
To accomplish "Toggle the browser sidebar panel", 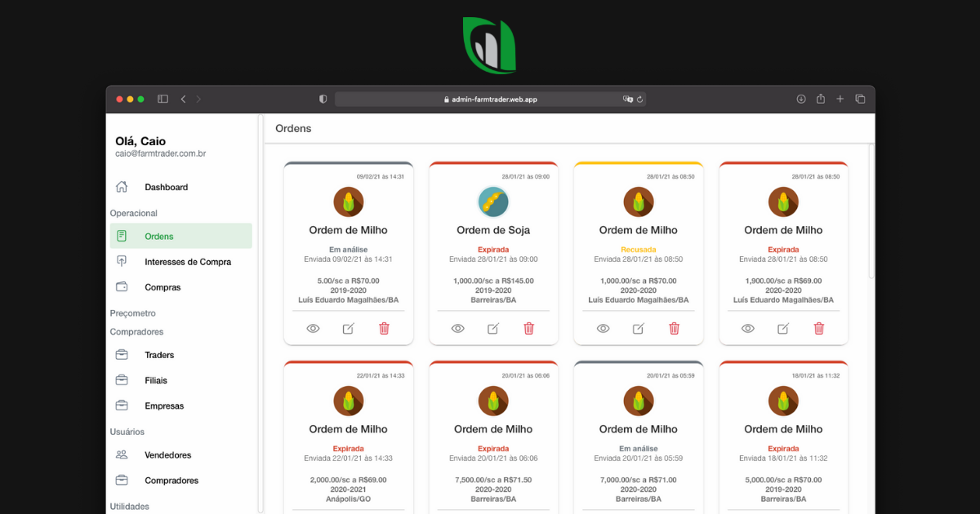I will (x=163, y=98).
